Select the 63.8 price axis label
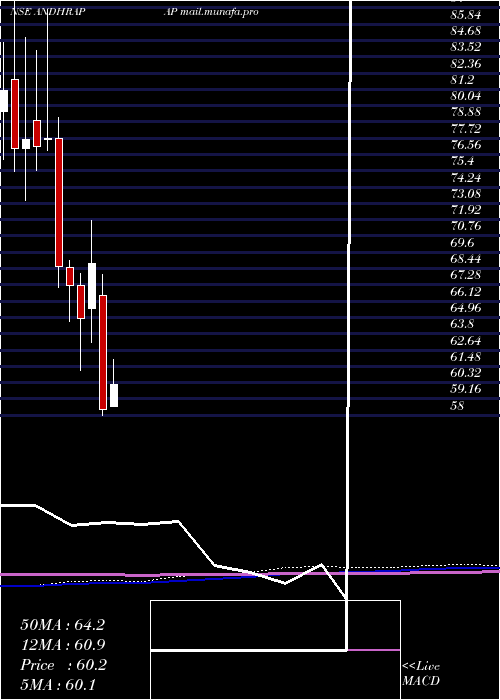Image resolution: width=500 pixels, height=700 pixels. tap(462, 324)
